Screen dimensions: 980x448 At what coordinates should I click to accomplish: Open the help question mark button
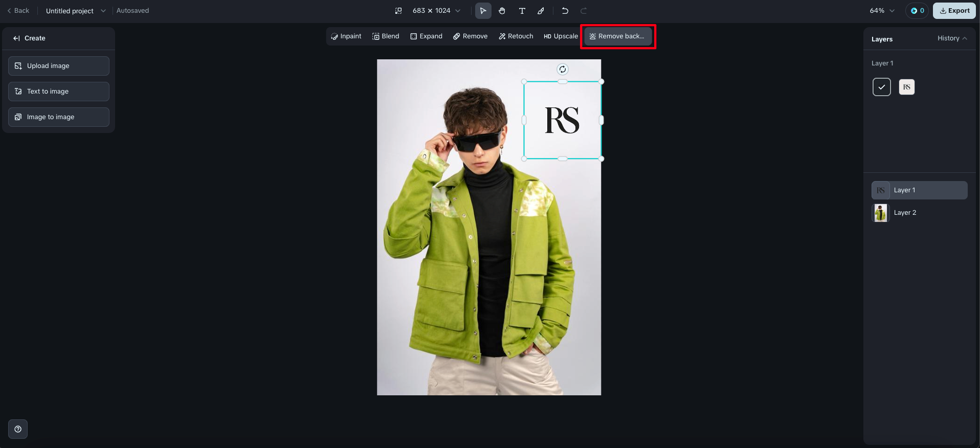click(18, 429)
